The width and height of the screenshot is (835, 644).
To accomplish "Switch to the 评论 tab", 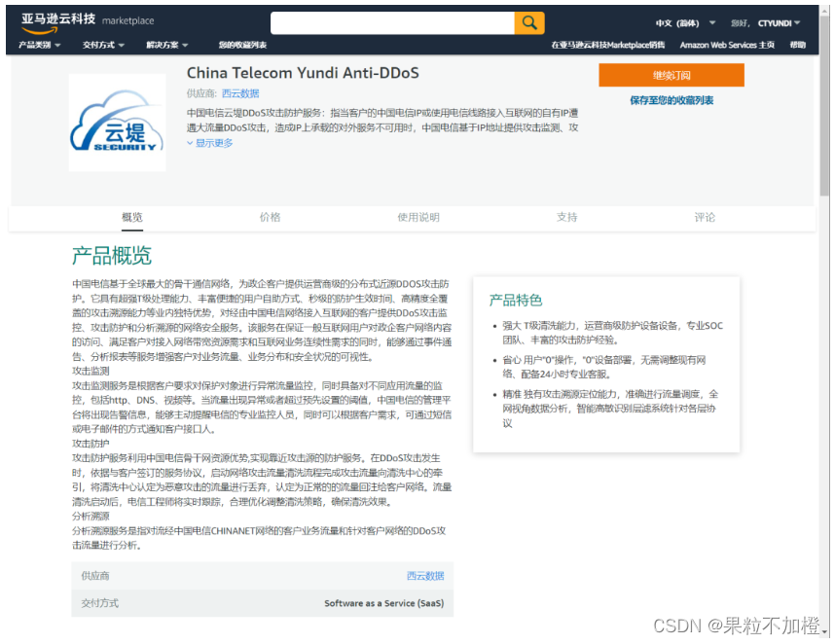I will (705, 217).
